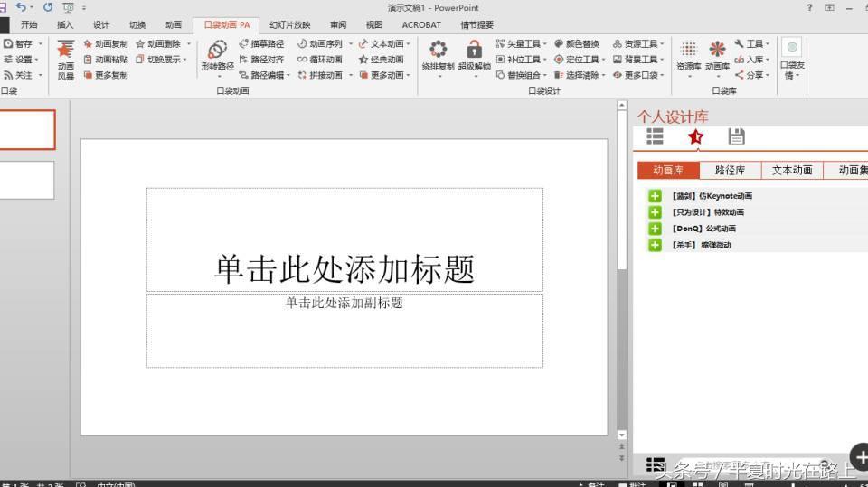Viewport: 868px width, 487px height.
Task: Expand the 【杀手】缩弹微动 group
Action: 655,245
